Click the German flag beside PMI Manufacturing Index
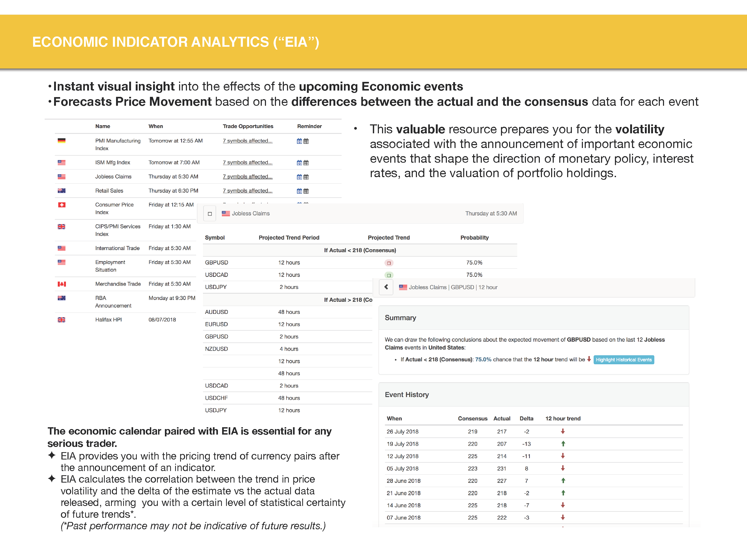The height and width of the screenshot is (560, 747). tap(61, 141)
